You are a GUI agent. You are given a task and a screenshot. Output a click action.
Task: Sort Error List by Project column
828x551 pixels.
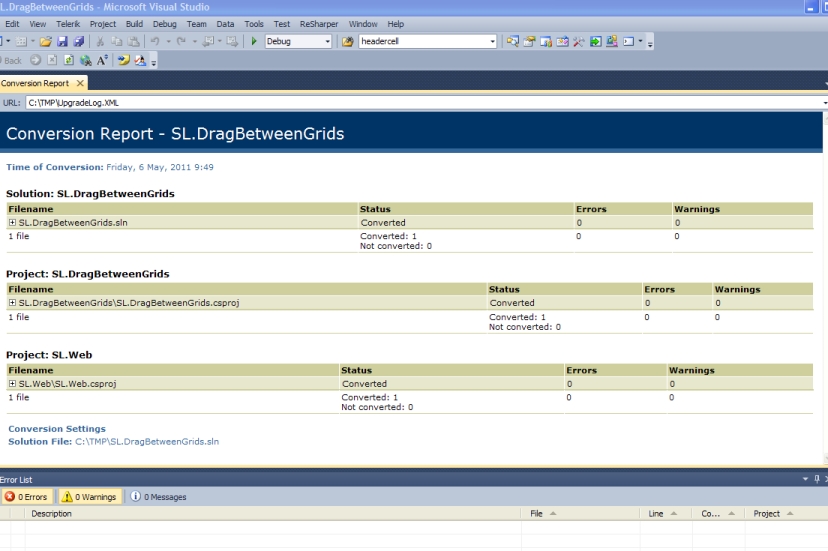pos(786,513)
